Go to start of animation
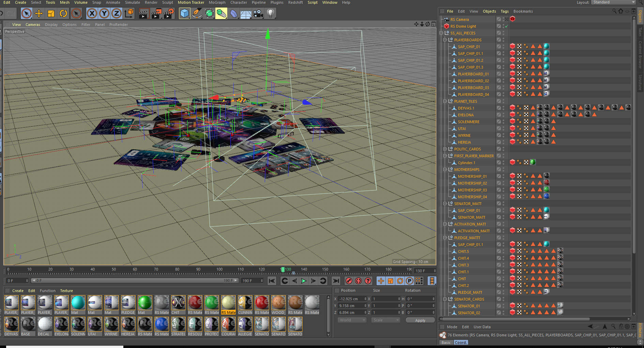This screenshot has width=644, height=348. (272, 281)
